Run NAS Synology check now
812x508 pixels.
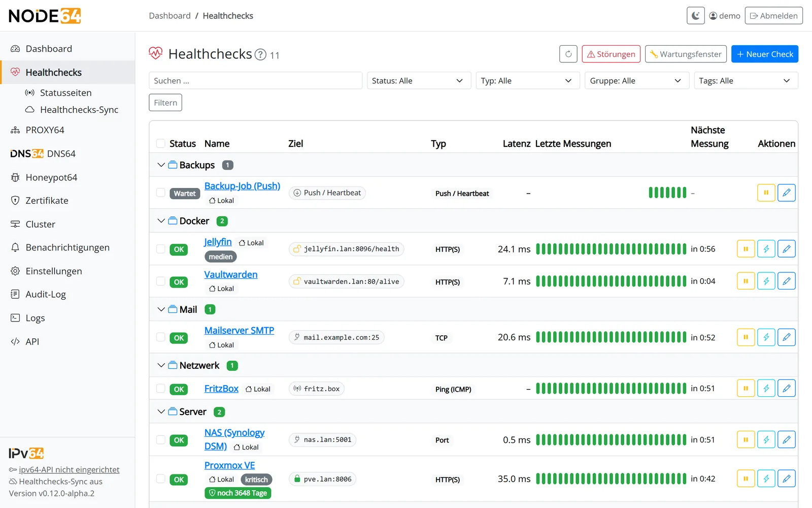point(766,440)
